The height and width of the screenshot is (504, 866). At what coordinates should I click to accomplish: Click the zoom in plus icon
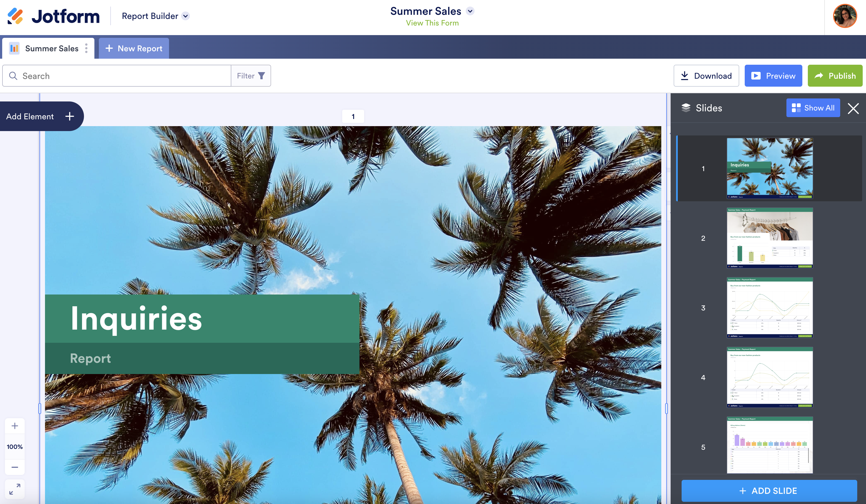tap(15, 426)
